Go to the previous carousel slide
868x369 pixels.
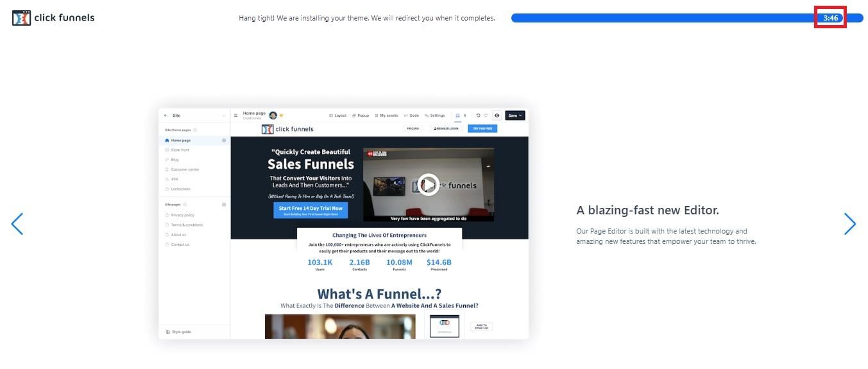click(x=17, y=224)
